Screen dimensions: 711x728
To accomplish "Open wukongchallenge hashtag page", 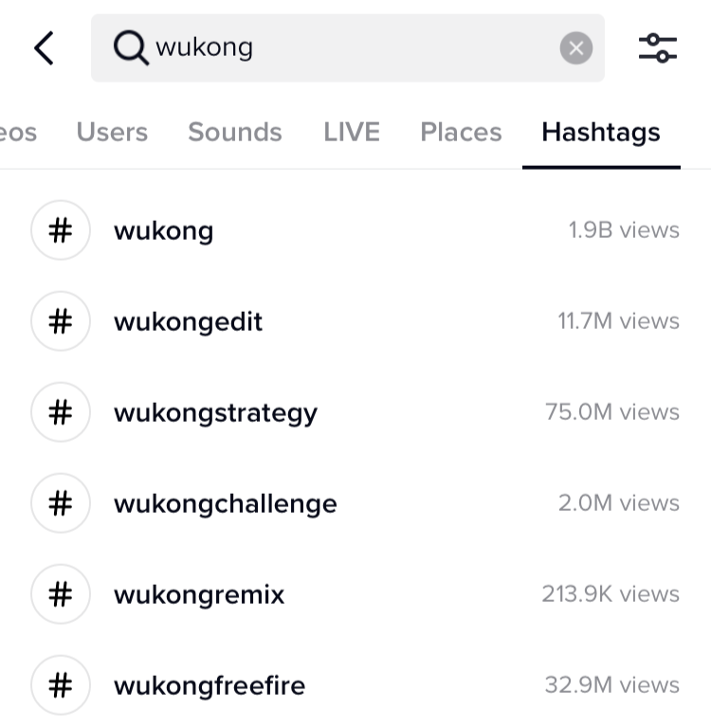I will pos(355,503).
